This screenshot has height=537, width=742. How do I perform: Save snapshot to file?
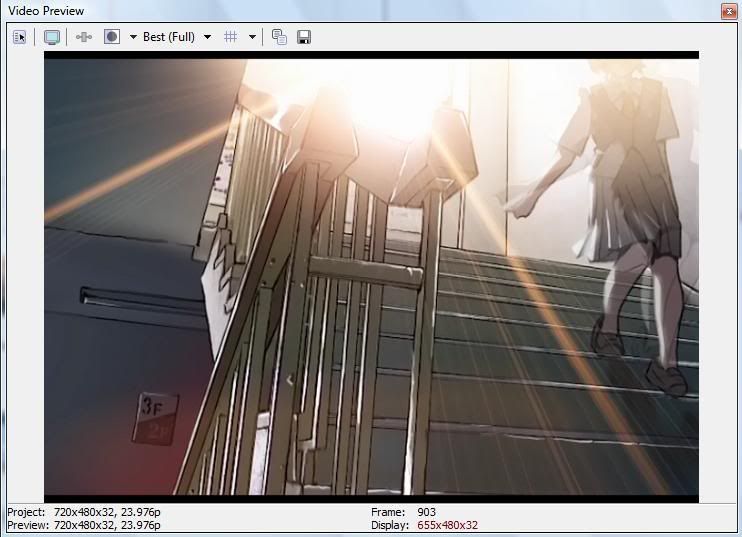[x=304, y=37]
